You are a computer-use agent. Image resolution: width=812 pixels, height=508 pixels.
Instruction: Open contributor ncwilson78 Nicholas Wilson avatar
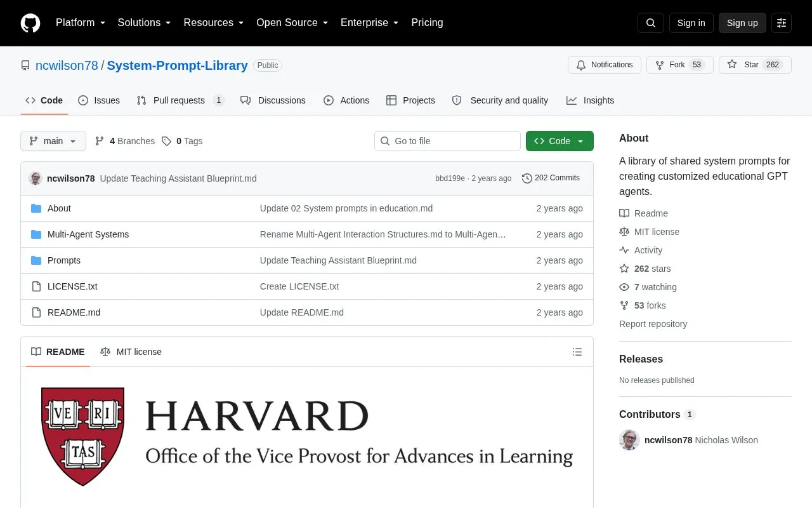629,440
